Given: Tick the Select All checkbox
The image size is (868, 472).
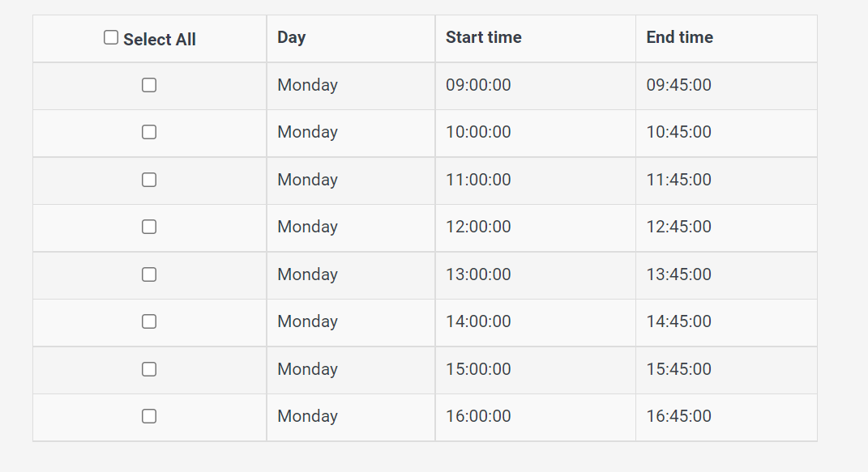Looking at the screenshot, I should [111, 37].
